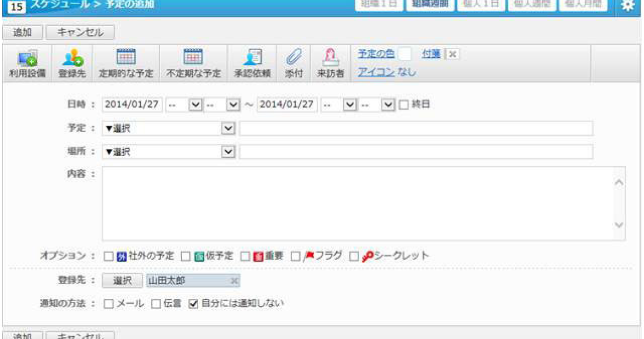Pick the 予定の色 white color swatch
Screen dimensions: 644x339
pos(404,54)
